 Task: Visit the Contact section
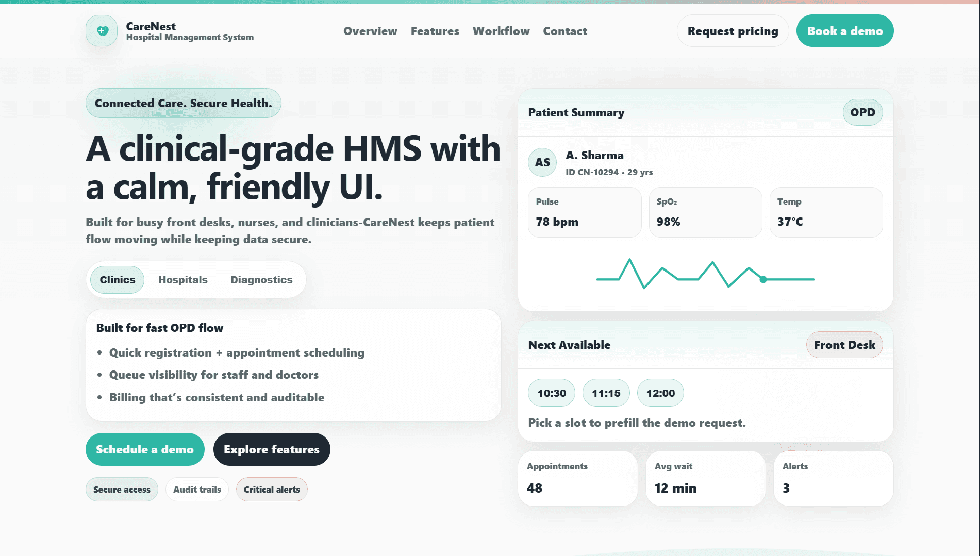pyautogui.click(x=564, y=31)
